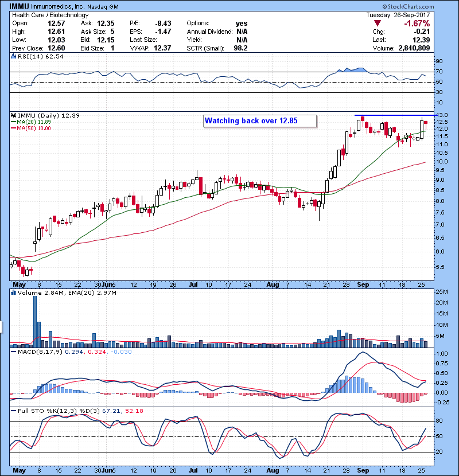Click the volume bars icon beside Volume 2.84M
This screenshot has width=459, height=476.
13,292
